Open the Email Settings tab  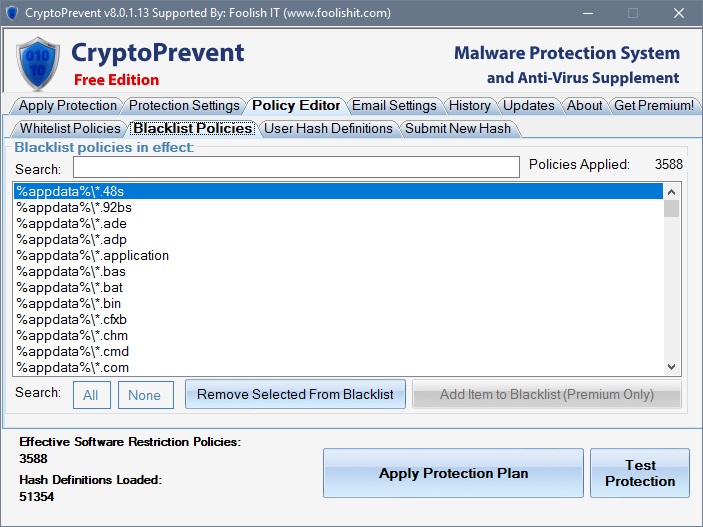tap(394, 105)
